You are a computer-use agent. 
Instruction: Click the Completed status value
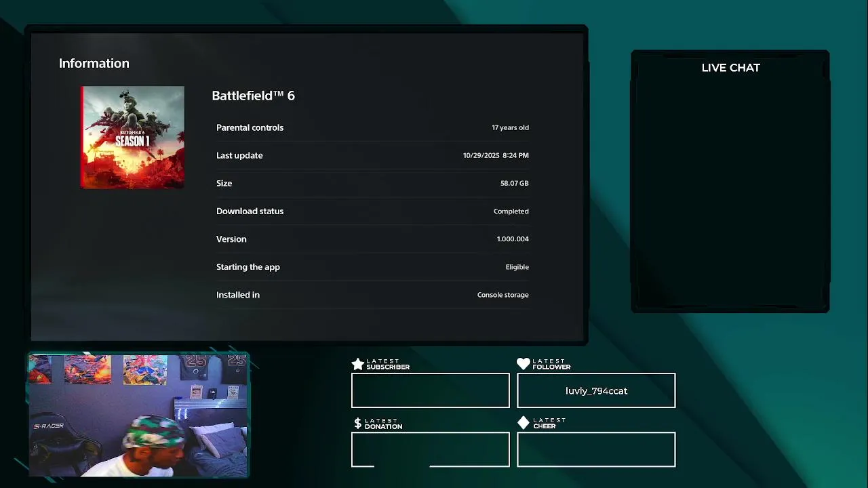click(511, 211)
